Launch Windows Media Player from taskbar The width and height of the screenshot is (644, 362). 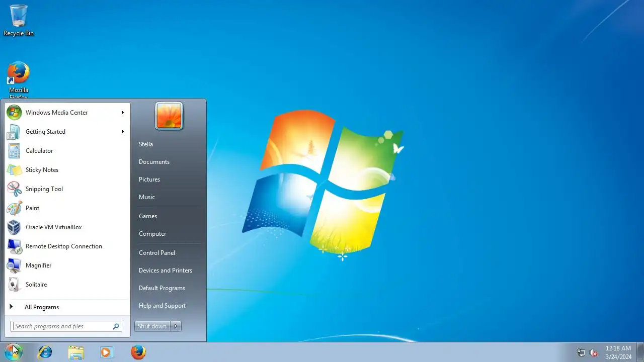point(107,352)
